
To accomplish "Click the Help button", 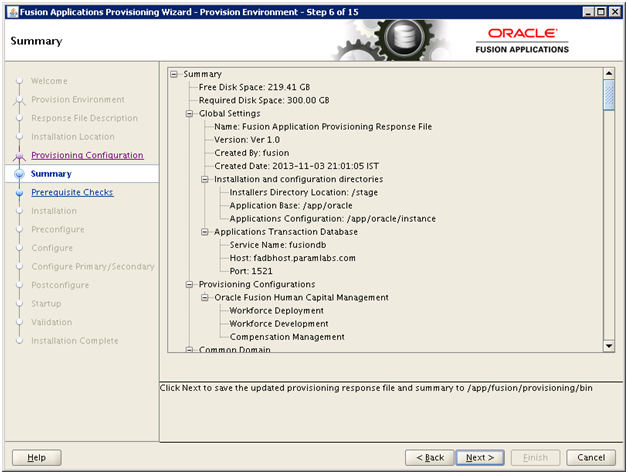I will coord(36,457).
